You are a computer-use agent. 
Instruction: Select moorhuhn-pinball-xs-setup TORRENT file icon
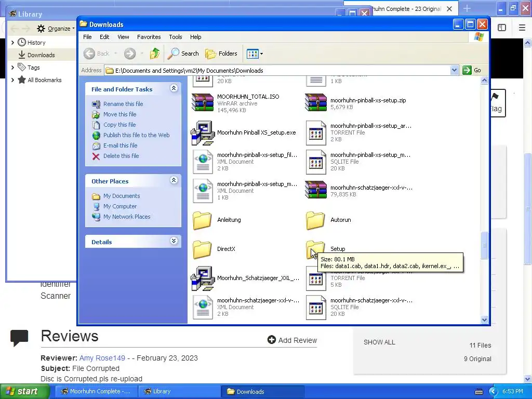point(316,133)
